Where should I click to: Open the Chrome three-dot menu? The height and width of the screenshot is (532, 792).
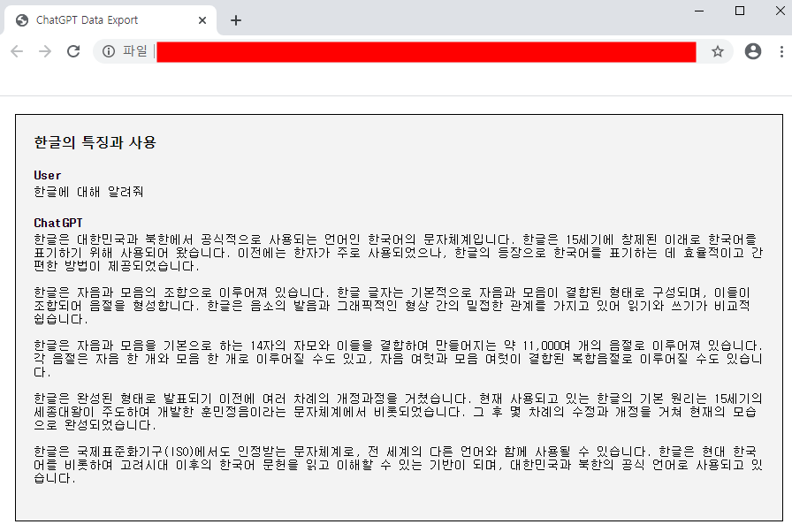(781, 51)
